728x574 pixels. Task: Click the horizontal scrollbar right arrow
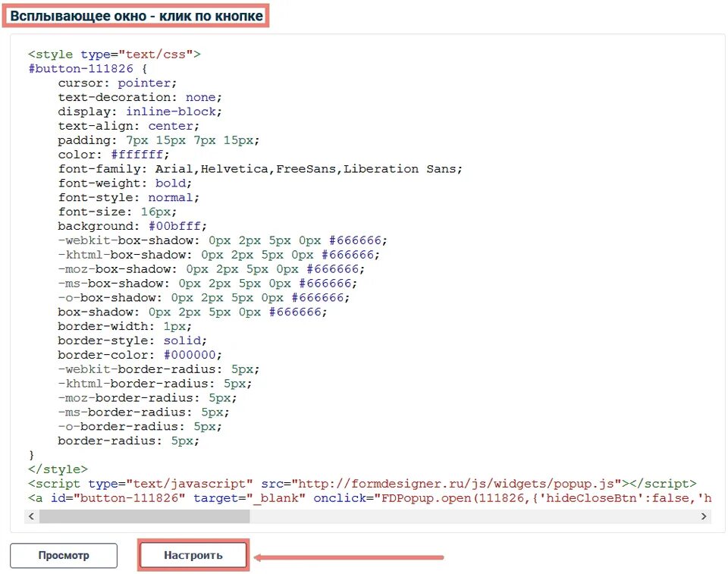704,516
